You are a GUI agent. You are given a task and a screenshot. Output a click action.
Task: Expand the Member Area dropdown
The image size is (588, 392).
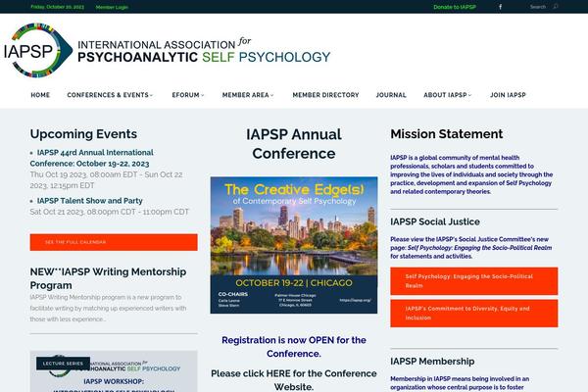tap(248, 95)
